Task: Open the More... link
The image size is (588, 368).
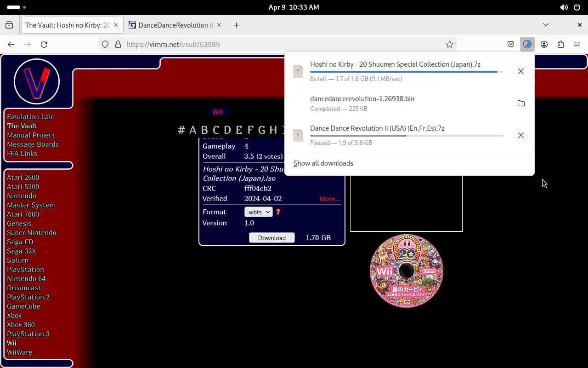Action: pyautogui.click(x=330, y=199)
